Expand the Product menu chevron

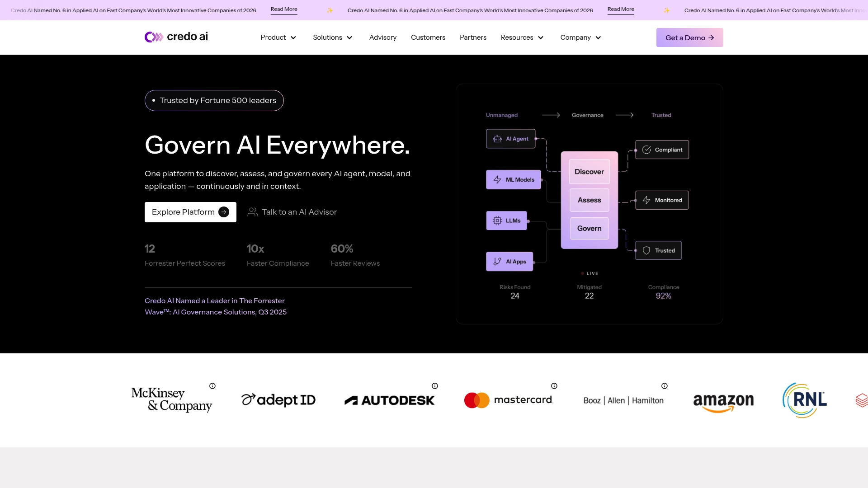(x=293, y=38)
